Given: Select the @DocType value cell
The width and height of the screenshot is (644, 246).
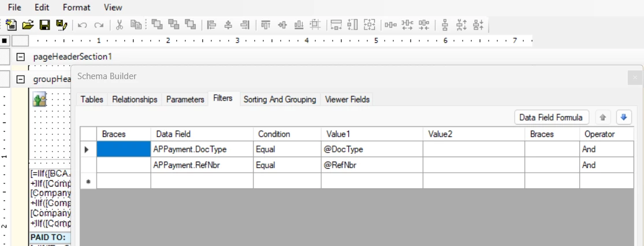Looking at the screenshot, I should point(372,150).
